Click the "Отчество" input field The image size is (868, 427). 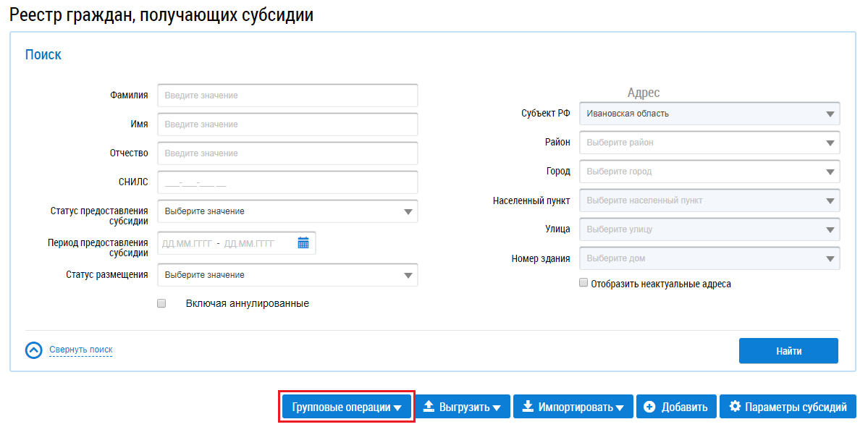coord(287,153)
